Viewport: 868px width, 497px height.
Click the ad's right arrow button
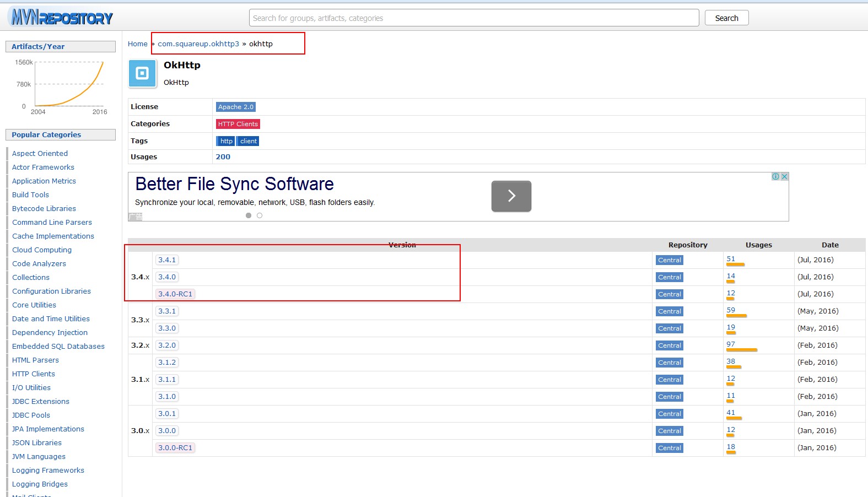(x=511, y=196)
